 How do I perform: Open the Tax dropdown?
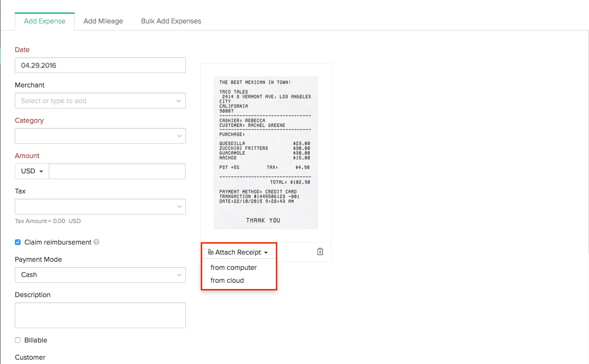click(x=100, y=207)
